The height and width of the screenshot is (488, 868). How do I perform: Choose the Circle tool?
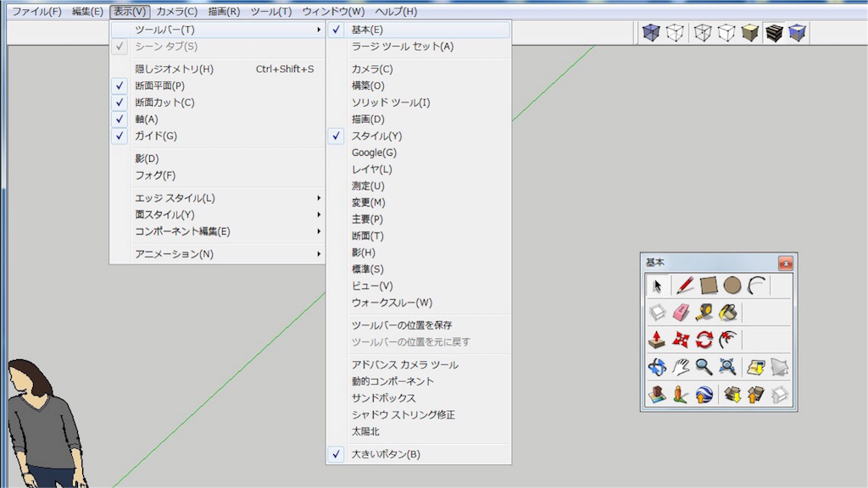[732, 286]
